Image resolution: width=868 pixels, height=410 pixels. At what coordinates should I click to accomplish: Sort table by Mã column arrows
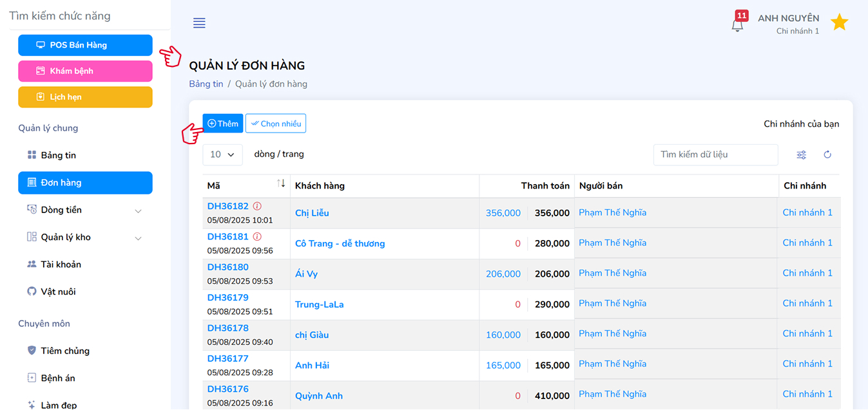point(281,184)
